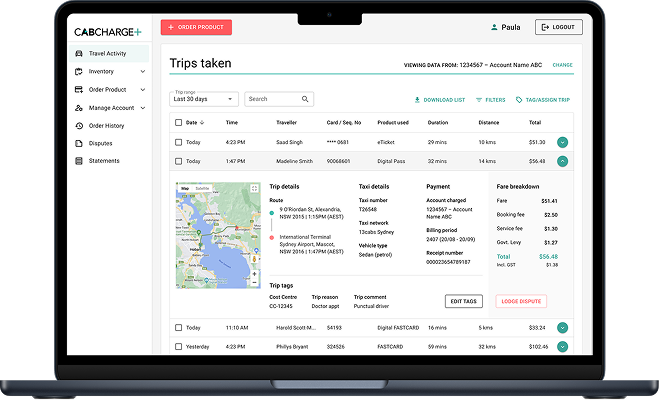
Task: Toggle the select-all checkbox in header
Action: (178, 122)
